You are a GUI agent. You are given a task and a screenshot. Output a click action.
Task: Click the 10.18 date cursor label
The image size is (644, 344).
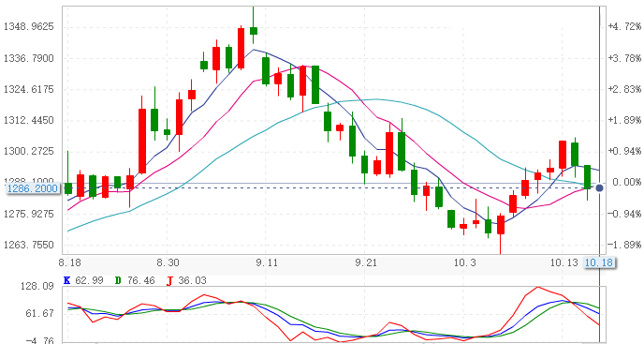click(x=599, y=262)
